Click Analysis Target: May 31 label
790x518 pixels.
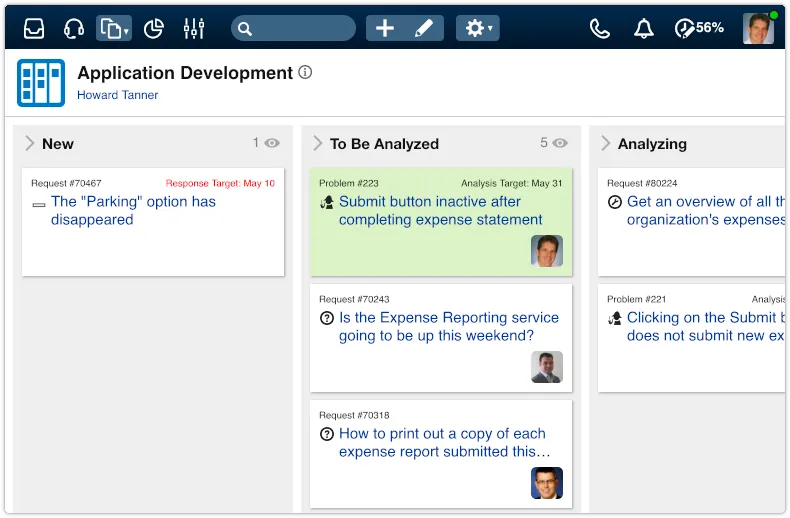coord(511,183)
